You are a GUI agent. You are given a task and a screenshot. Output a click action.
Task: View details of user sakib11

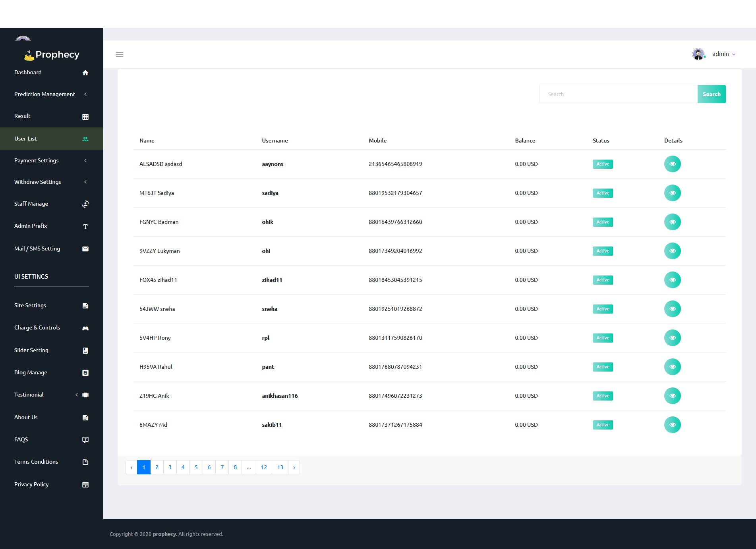pyautogui.click(x=673, y=425)
